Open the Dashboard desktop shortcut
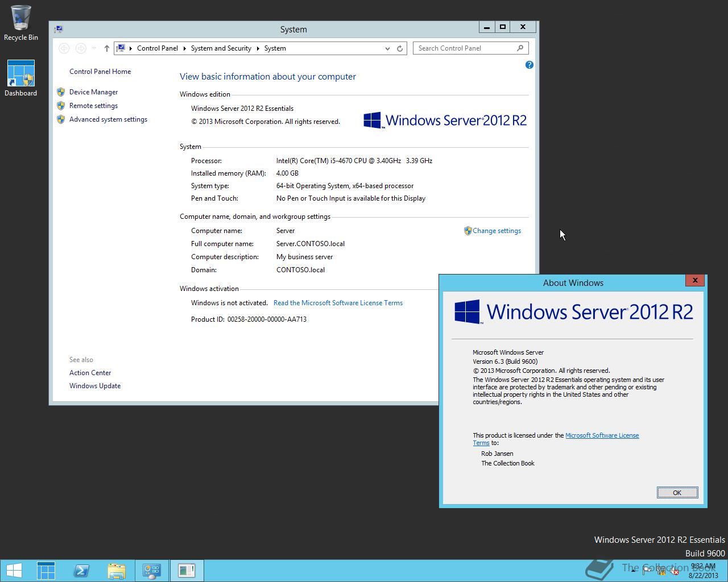 click(21, 78)
